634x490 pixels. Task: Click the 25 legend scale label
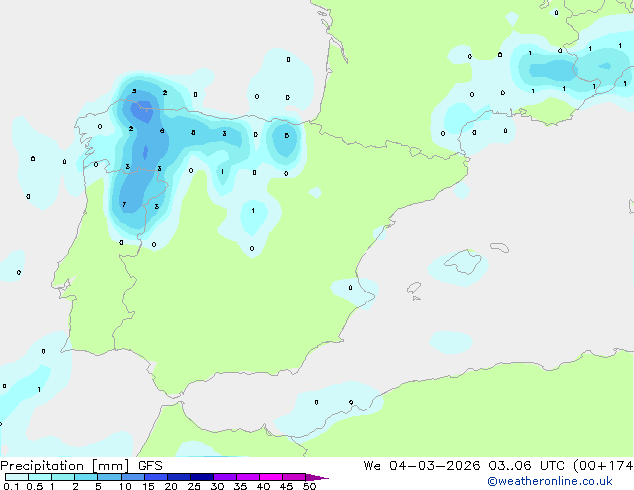194,486
